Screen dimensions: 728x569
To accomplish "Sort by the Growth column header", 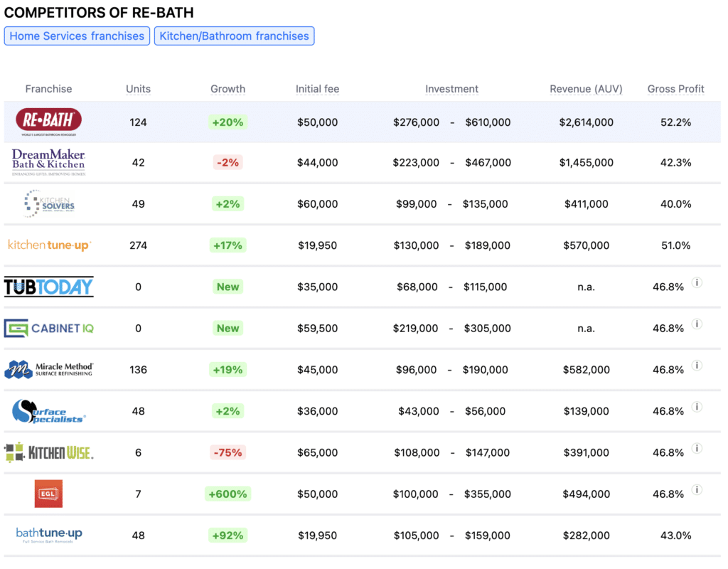I will (227, 89).
